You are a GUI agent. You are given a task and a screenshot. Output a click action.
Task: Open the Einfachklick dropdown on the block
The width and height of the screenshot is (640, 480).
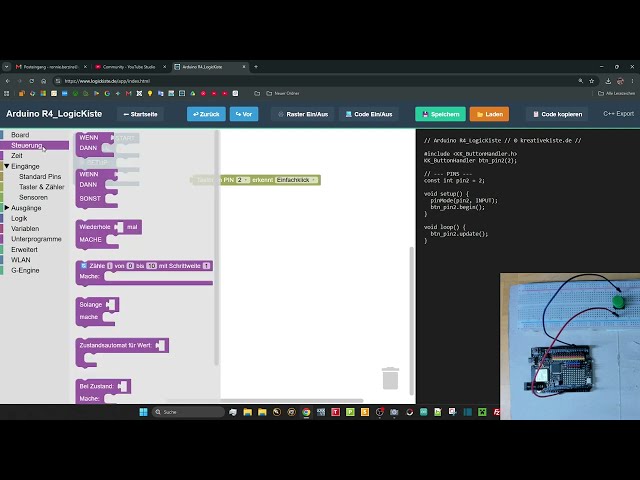[297, 180]
